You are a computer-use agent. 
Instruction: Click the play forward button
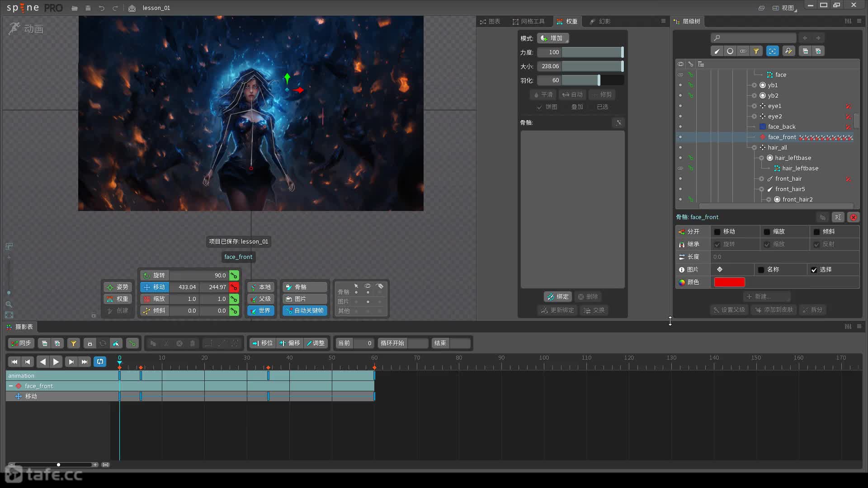(x=56, y=361)
